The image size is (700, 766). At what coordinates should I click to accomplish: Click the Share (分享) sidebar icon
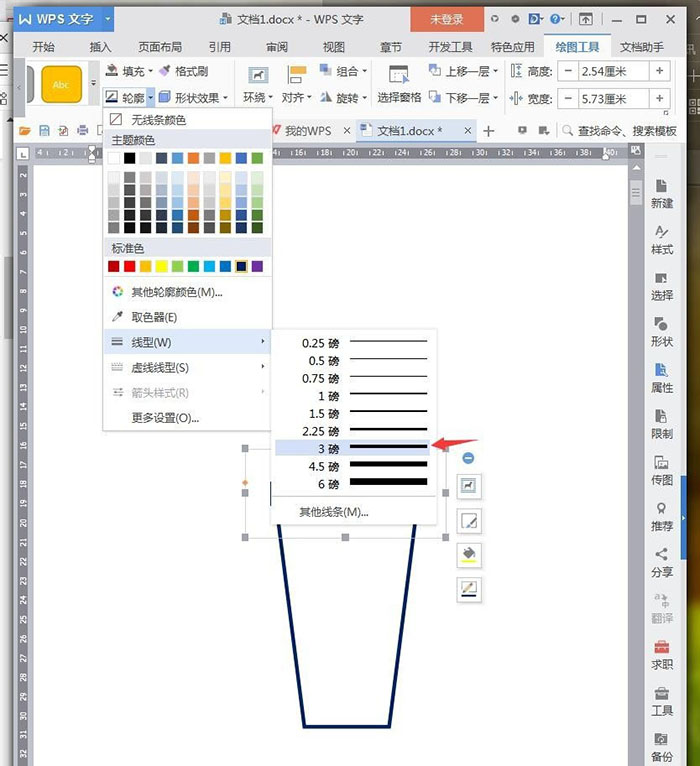pos(661,561)
